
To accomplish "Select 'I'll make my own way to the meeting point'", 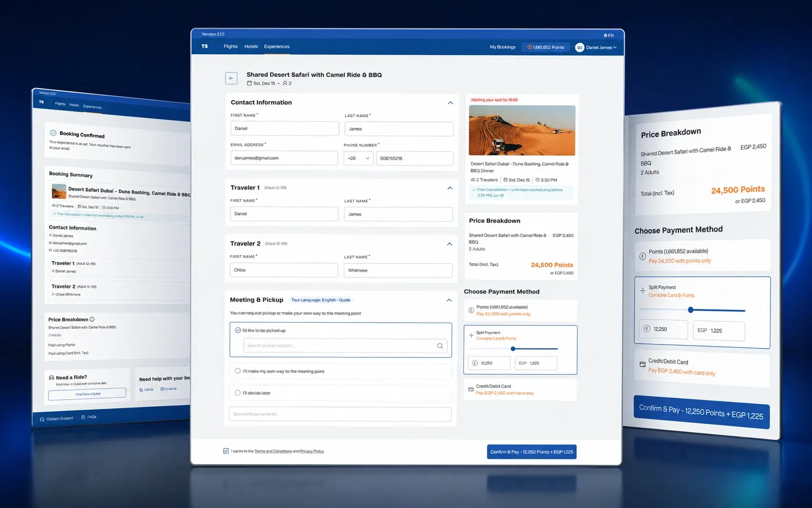I will 238,371.
